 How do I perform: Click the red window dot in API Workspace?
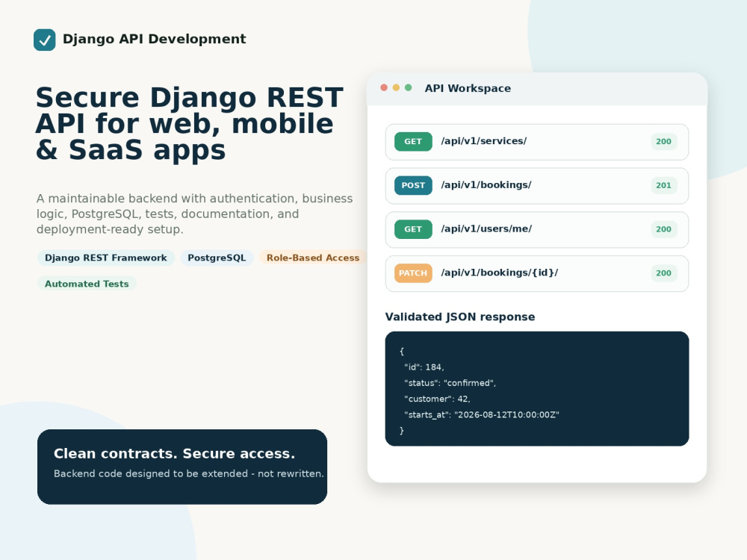[384, 87]
